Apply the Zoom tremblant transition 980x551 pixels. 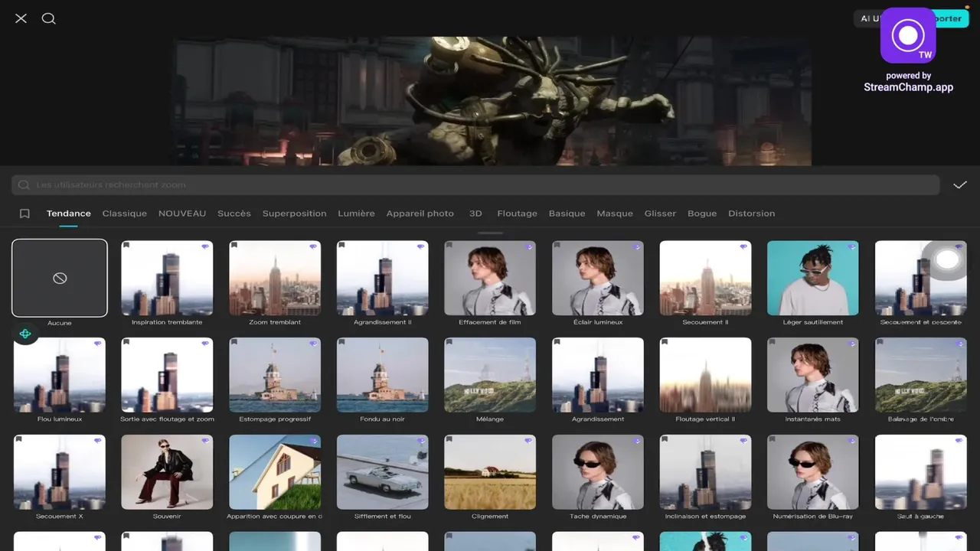[275, 278]
